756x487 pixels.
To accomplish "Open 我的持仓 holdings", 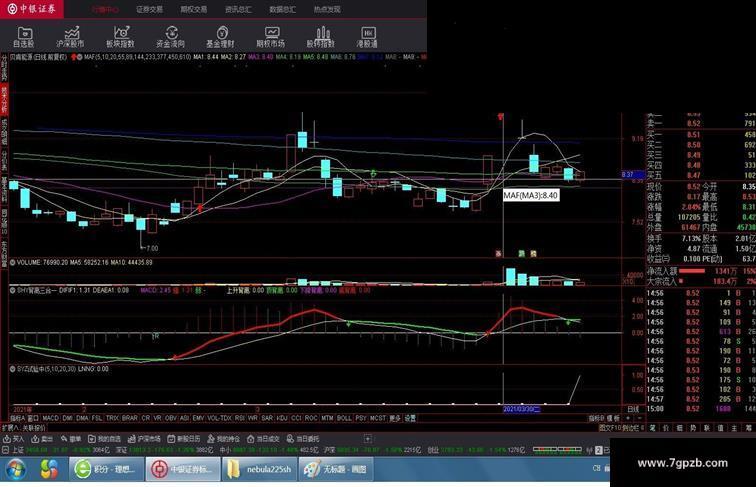I will pyautogui.click(x=223, y=439).
